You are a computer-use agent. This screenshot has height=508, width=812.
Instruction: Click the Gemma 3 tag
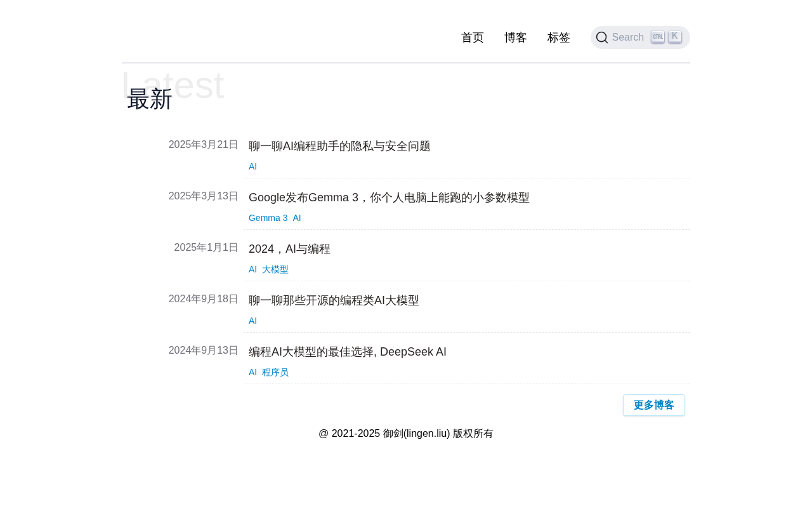pos(268,218)
